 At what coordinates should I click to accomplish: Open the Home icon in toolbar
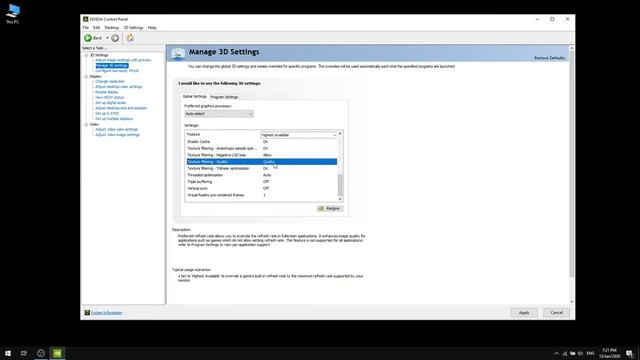tap(130, 38)
